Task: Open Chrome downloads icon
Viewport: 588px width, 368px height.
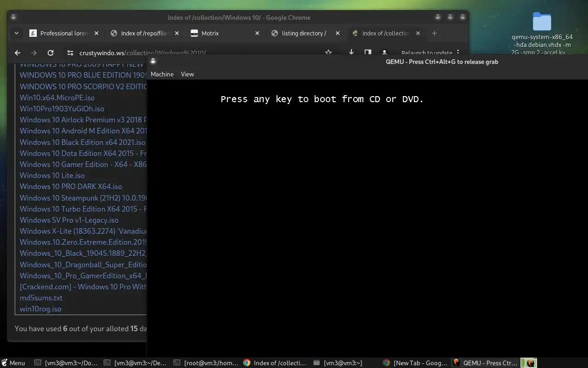Action: pos(351,52)
